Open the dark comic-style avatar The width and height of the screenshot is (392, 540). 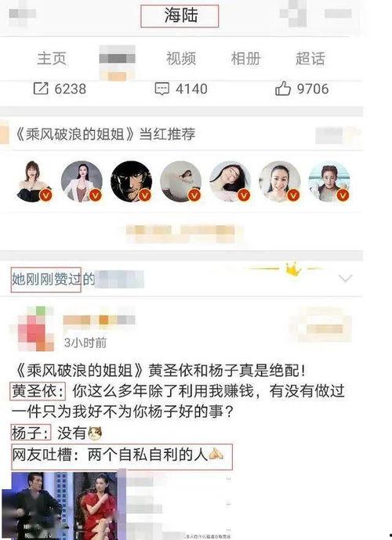tap(131, 182)
